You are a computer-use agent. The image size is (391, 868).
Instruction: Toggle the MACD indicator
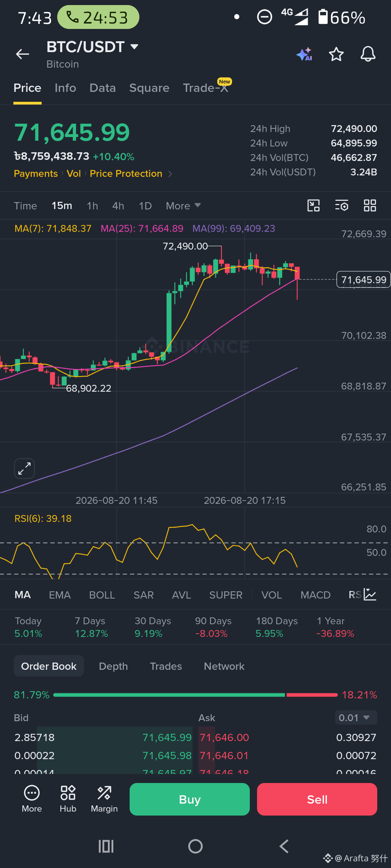(316, 595)
